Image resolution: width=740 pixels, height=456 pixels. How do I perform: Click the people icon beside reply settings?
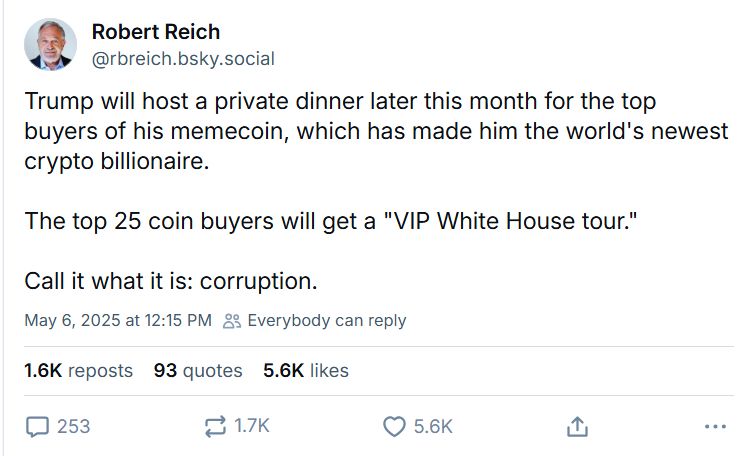click(x=232, y=321)
